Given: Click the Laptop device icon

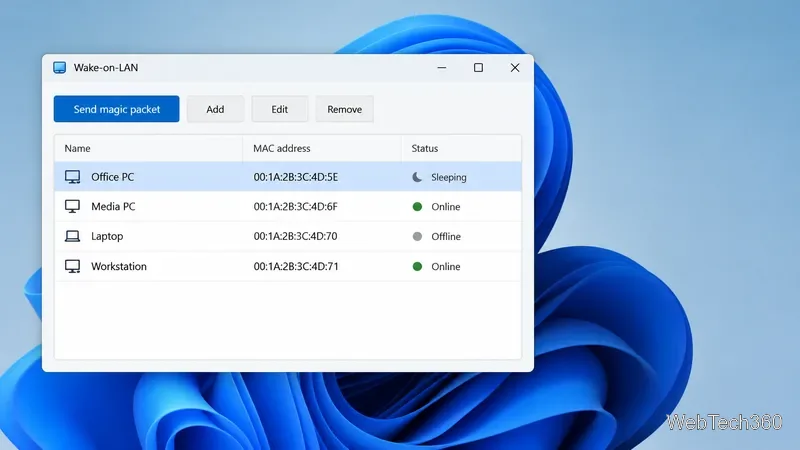Looking at the screenshot, I should [x=72, y=236].
